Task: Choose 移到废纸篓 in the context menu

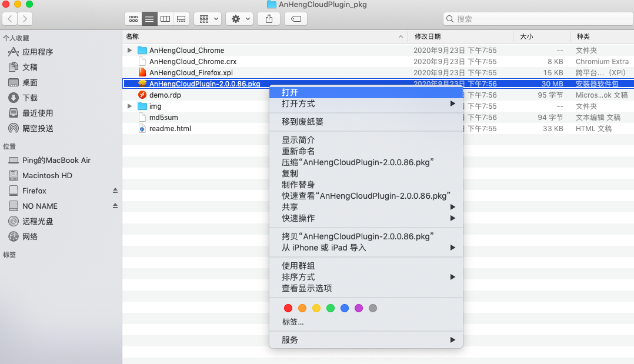Action: click(366, 122)
